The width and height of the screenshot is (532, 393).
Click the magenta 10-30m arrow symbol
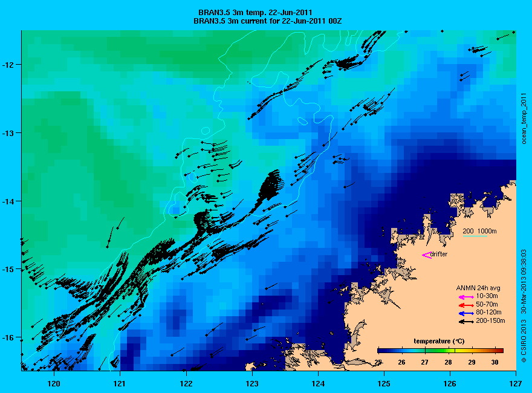point(466,297)
